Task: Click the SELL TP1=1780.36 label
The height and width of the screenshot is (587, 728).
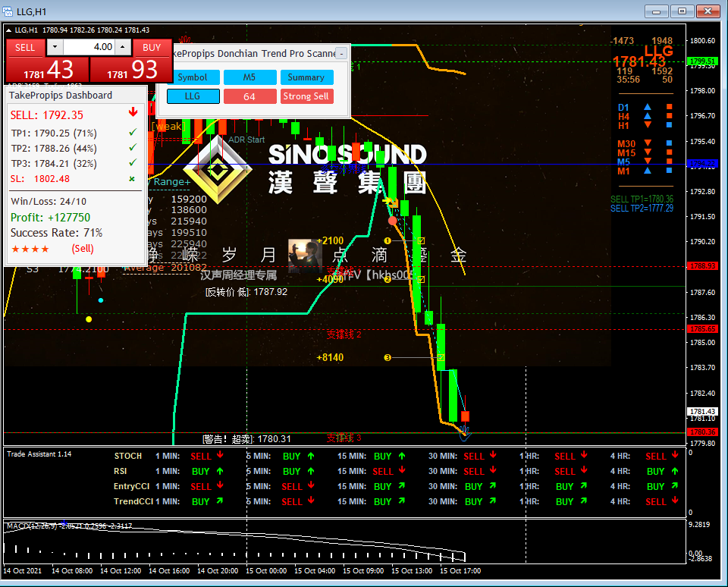Action: coord(642,199)
